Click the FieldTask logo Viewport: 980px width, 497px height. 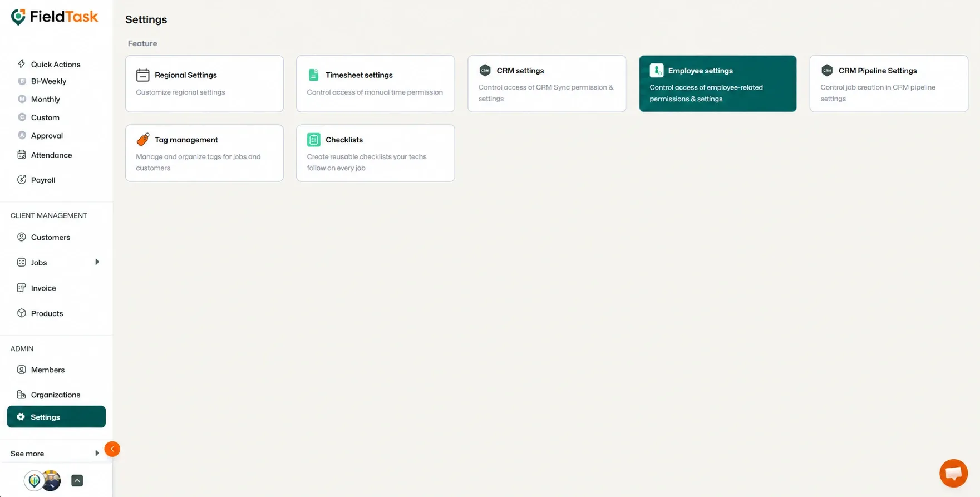pos(55,17)
